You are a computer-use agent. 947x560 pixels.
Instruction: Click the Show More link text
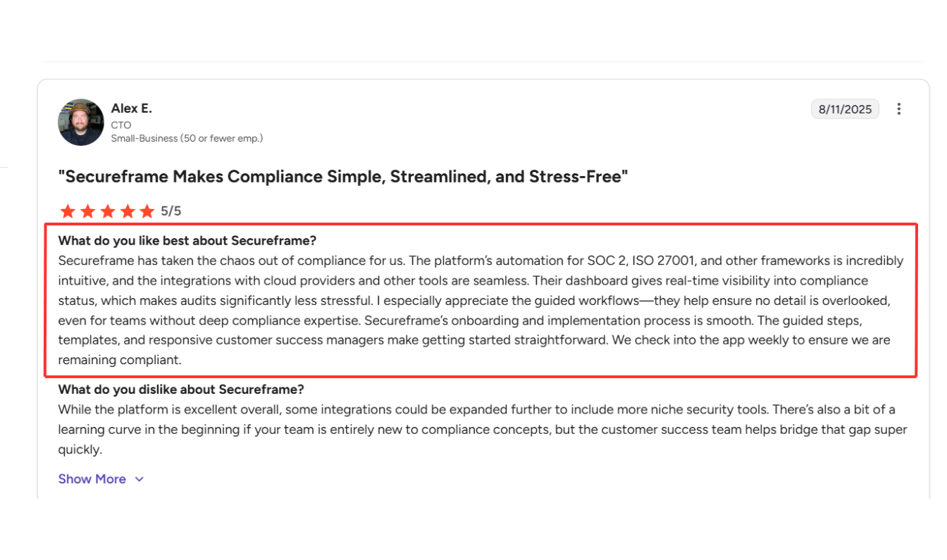(92, 479)
